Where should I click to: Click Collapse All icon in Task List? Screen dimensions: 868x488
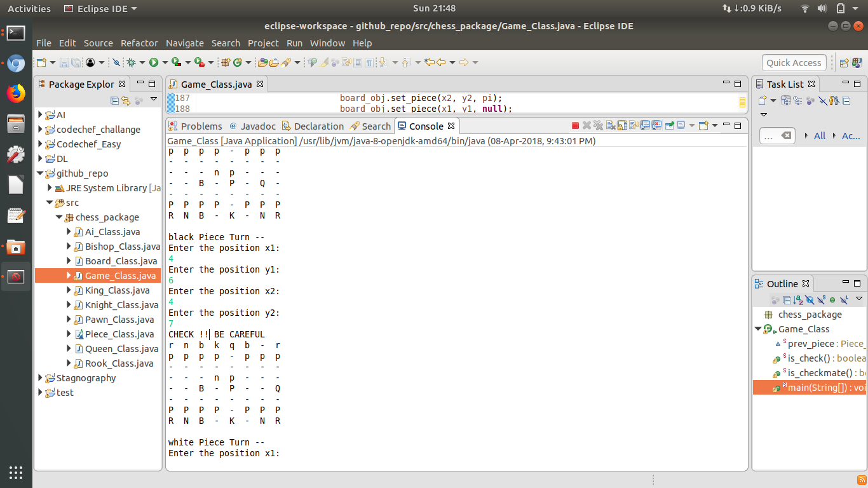[x=846, y=101]
